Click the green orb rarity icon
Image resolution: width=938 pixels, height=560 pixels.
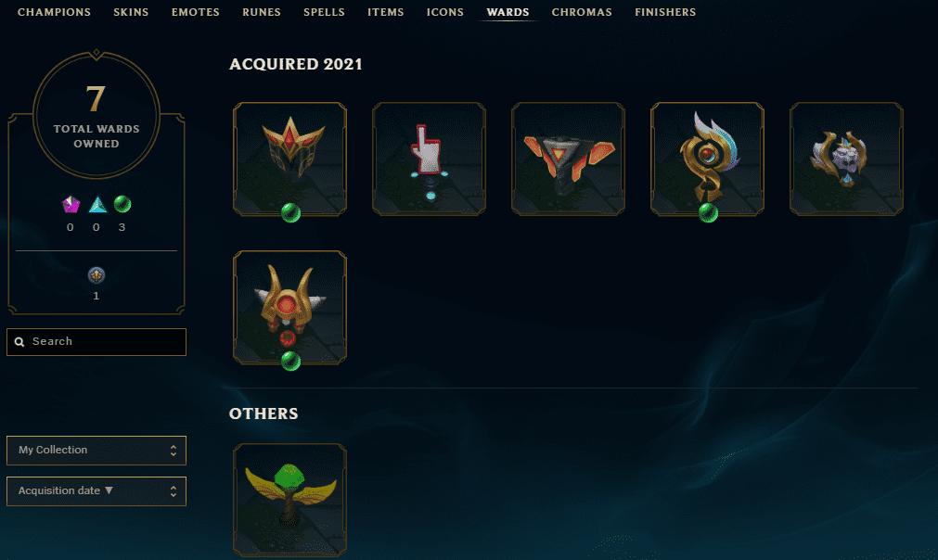pyautogui.click(x=122, y=204)
